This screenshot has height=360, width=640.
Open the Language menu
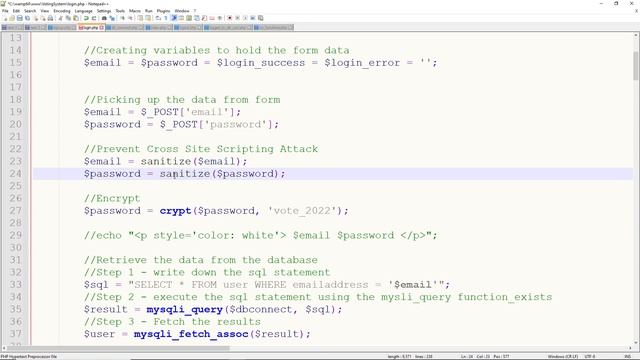(83, 11)
